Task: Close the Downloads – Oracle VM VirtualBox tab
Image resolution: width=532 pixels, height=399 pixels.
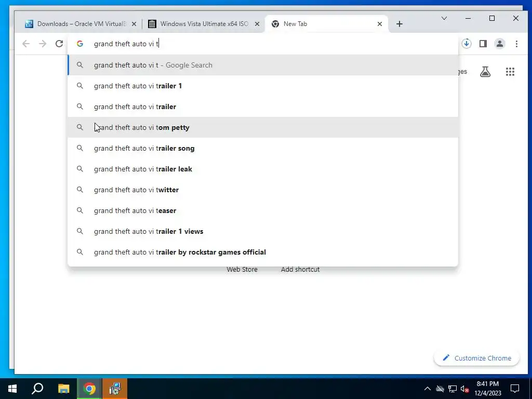Action: pyautogui.click(x=134, y=24)
